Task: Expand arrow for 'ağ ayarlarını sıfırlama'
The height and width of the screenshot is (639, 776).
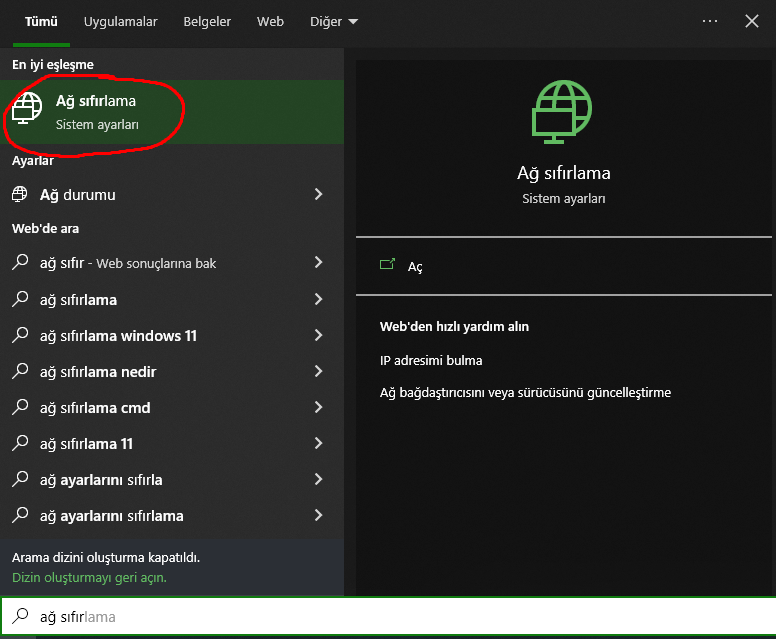Action: (319, 515)
